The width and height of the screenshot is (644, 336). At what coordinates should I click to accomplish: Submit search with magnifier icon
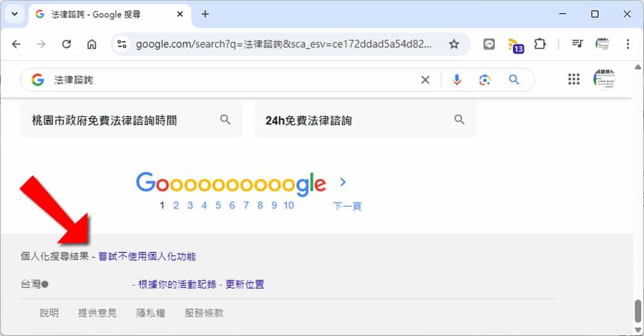coord(514,80)
